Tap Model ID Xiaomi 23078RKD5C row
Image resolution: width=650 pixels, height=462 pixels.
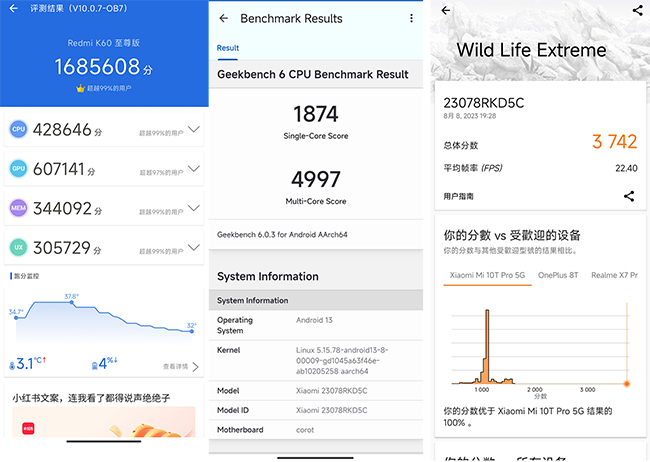316,410
